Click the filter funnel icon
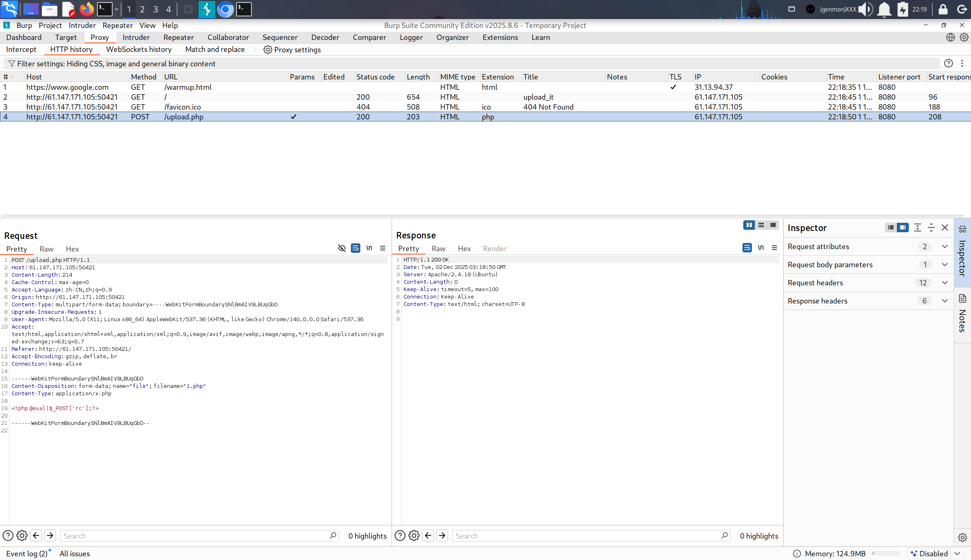971x560 pixels. (12, 63)
